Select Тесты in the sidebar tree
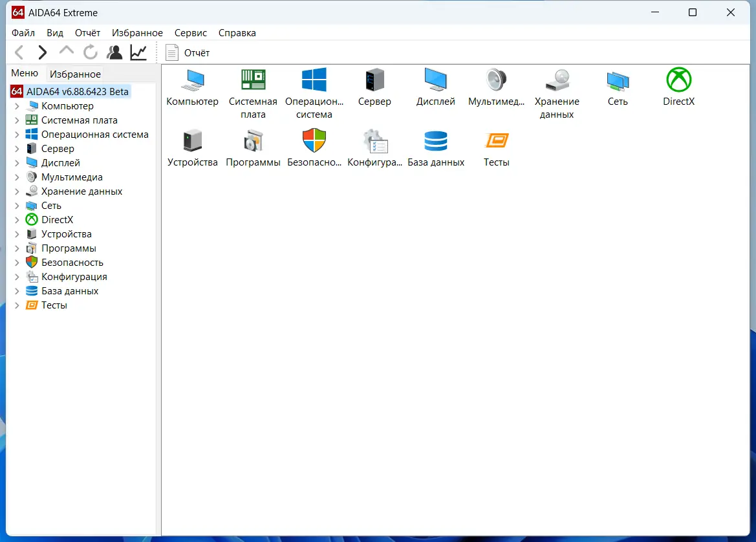756x542 pixels. coord(54,305)
